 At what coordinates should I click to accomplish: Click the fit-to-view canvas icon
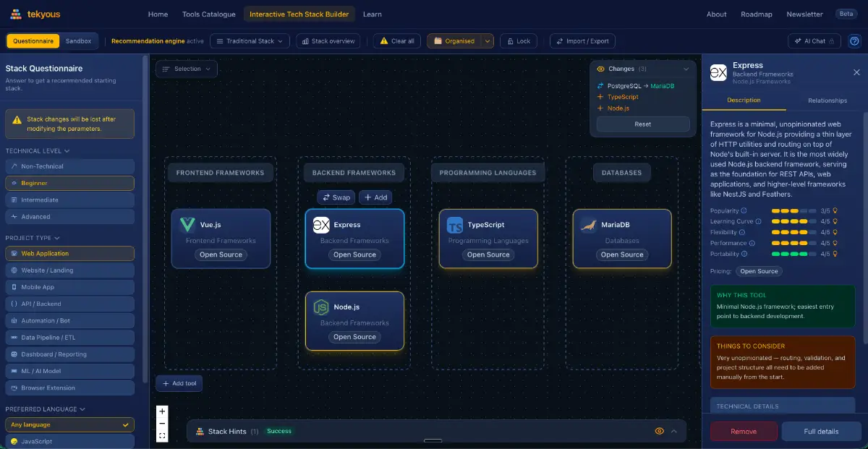tap(162, 436)
